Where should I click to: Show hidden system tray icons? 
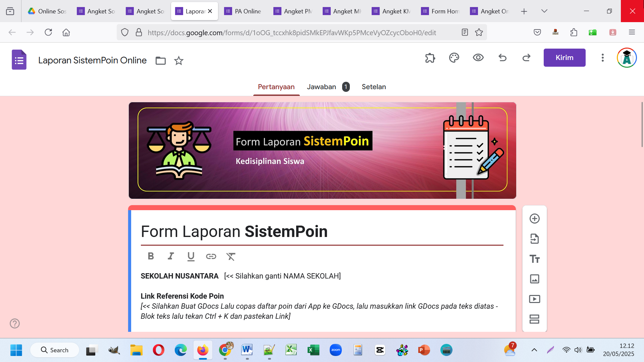[534, 350]
